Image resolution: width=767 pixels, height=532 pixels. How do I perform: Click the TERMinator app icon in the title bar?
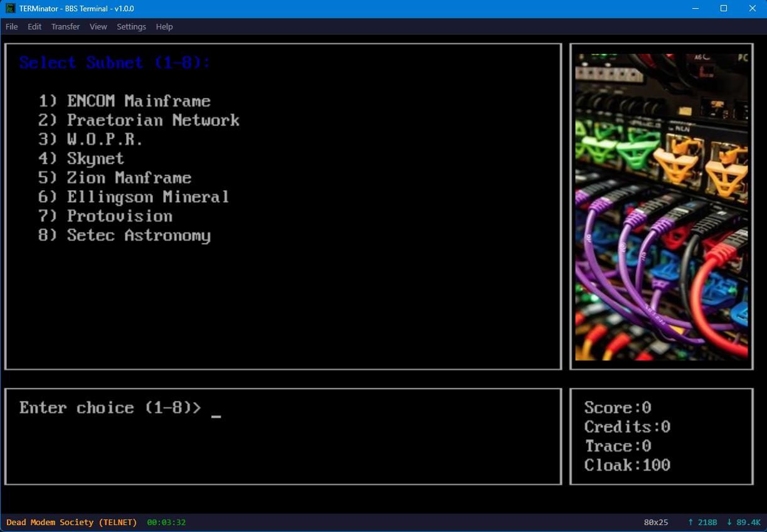(x=9, y=8)
